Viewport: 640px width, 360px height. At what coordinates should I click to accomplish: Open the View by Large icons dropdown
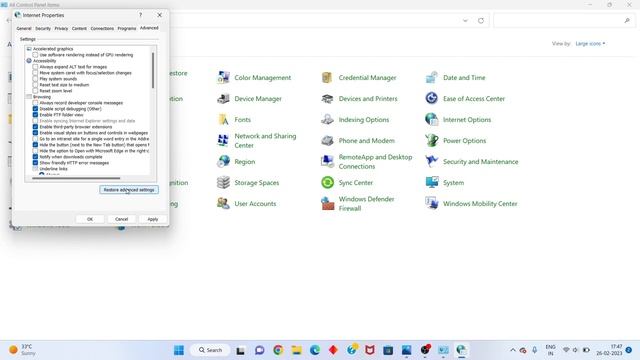[x=590, y=44]
